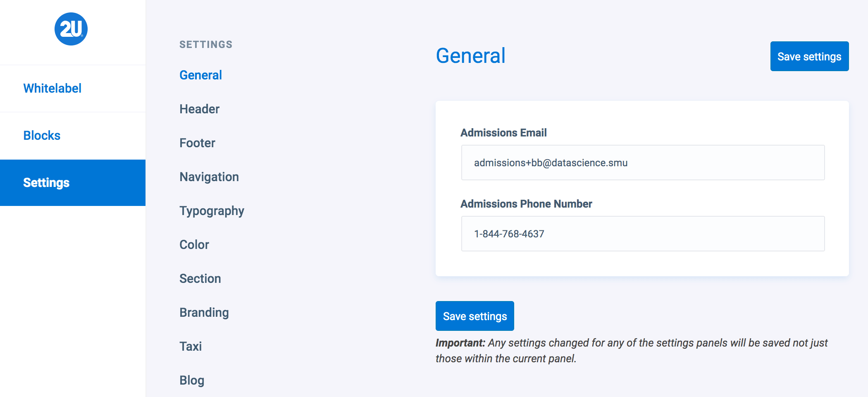
Task: Select Typography in settings list
Action: (x=212, y=211)
